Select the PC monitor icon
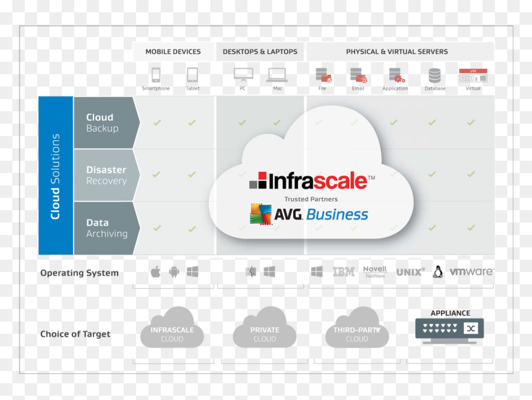 (243, 75)
